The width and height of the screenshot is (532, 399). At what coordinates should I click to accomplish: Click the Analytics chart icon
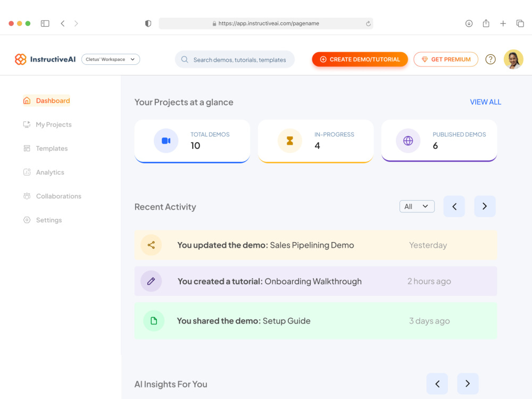pos(27,172)
